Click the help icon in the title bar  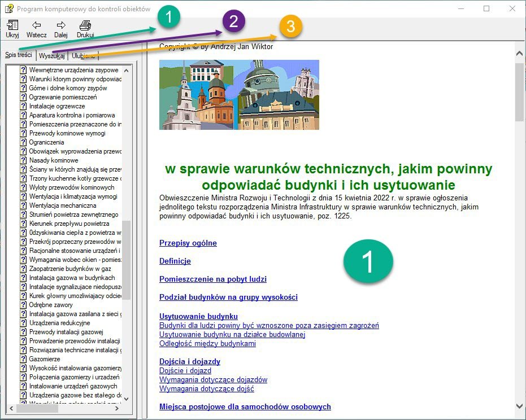click(x=8, y=8)
